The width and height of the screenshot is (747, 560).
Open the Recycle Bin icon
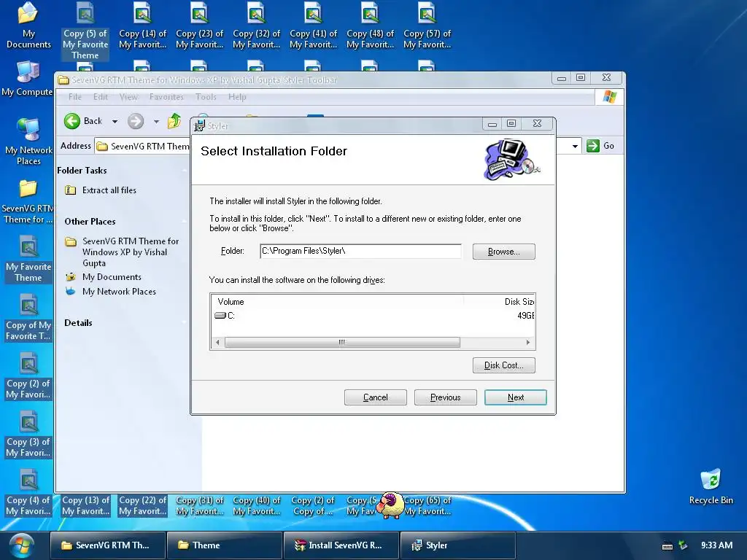[x=711, y=486]
